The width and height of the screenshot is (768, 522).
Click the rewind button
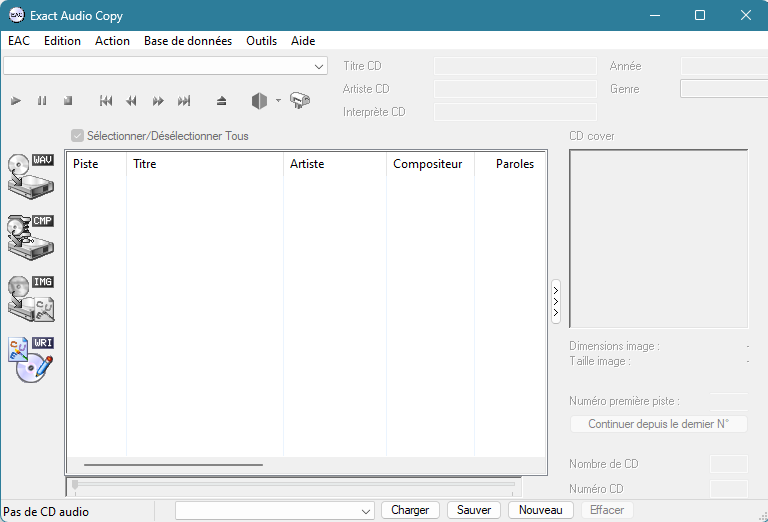[x=131, y=101]
